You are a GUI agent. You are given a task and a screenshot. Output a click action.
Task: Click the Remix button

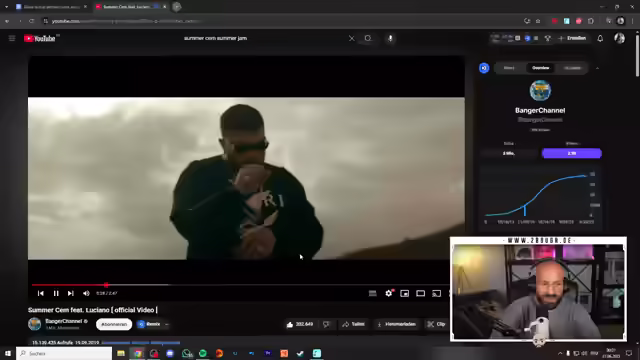149,324
